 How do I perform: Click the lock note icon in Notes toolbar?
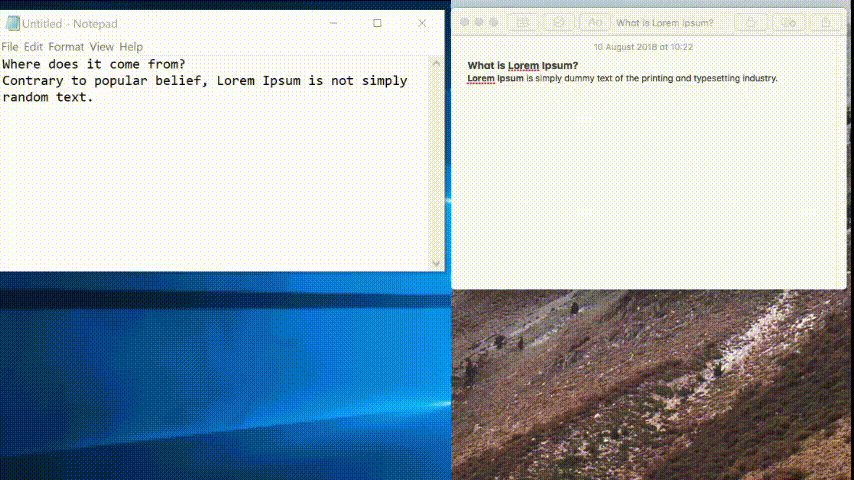751,22
